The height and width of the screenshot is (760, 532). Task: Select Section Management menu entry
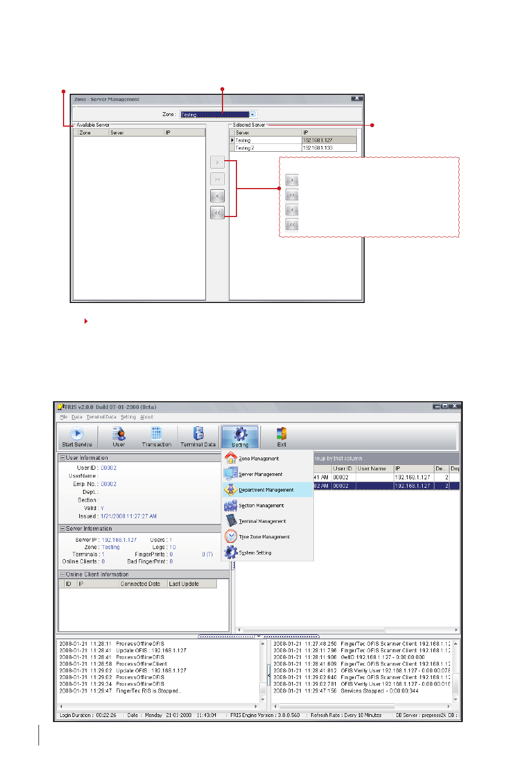(268, 505)
